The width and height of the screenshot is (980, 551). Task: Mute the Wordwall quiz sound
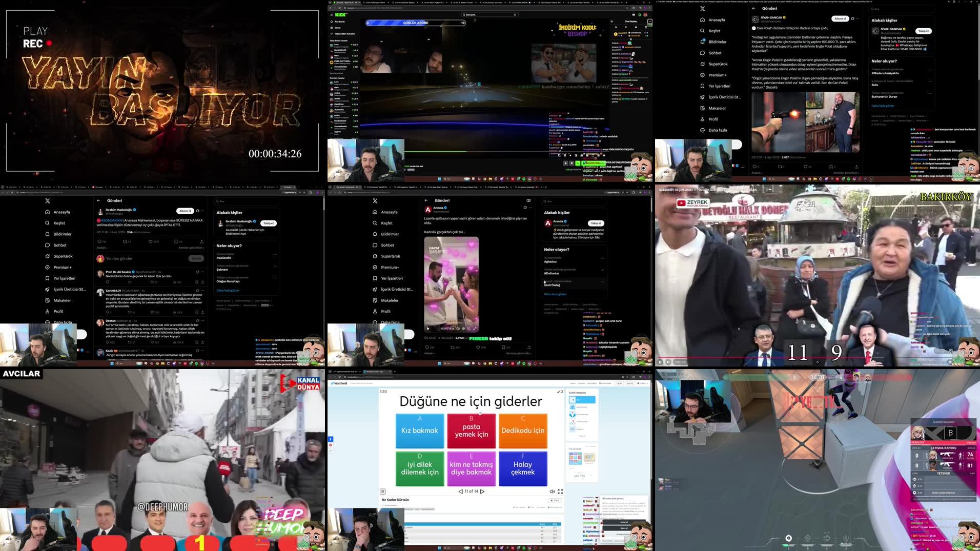click(552, 492)
